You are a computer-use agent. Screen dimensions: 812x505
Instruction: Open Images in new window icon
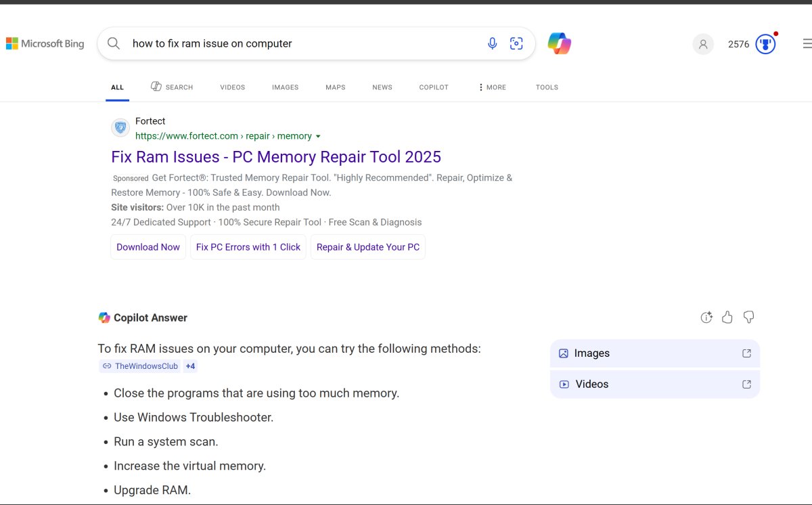coord(746,353)
